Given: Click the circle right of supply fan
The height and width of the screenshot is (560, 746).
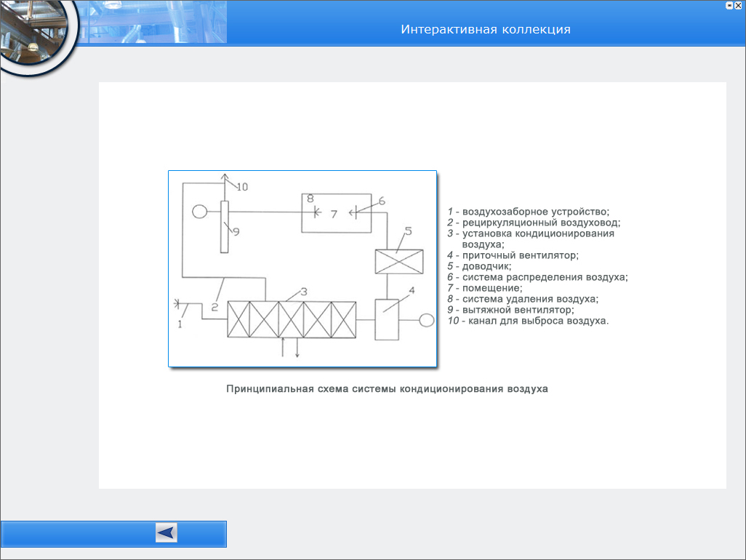Looking at the screenshot, I should pyautogui.click(x=427, y=320).
